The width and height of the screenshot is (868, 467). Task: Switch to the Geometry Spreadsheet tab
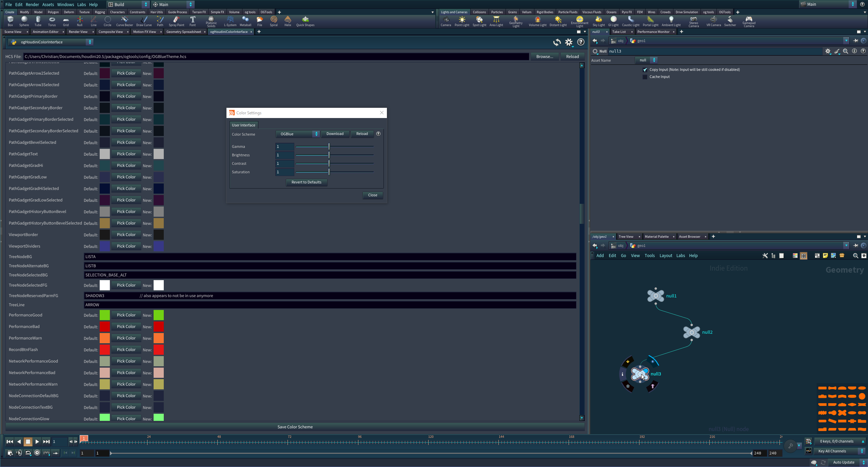click(x=183, y=32)
